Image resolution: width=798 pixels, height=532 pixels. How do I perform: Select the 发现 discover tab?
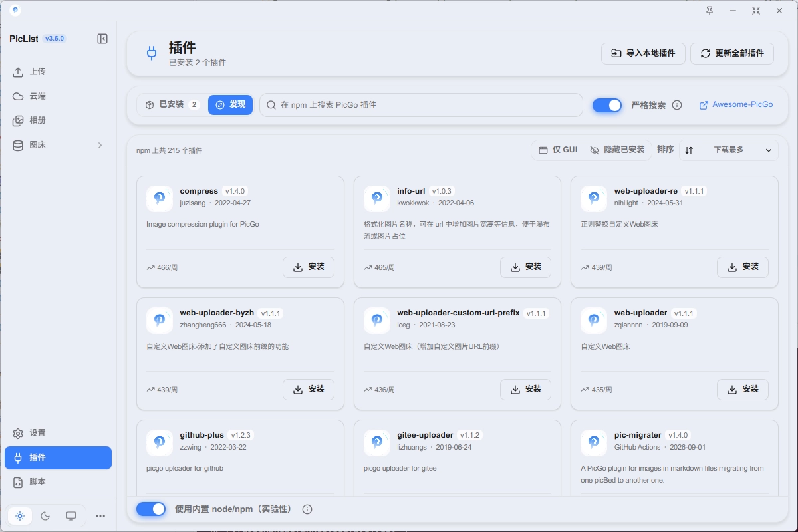230,105
